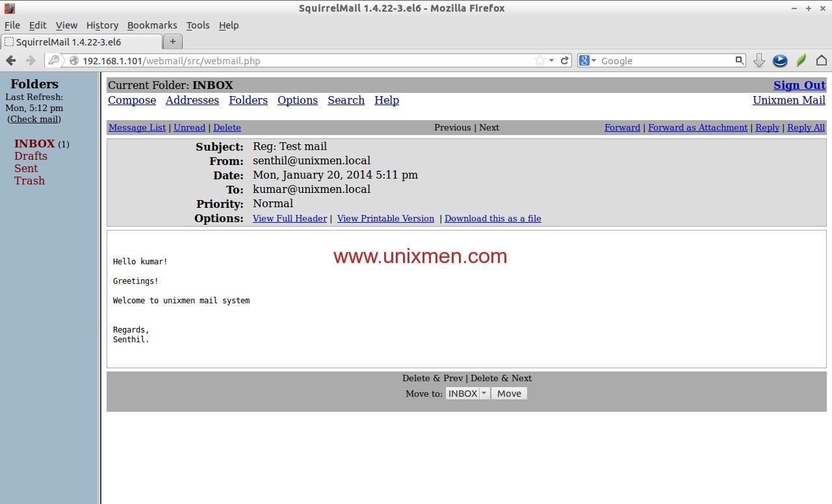Click the Sign Out link
The width and height of the screenshot is (832, 504).
tap(799, 85)
